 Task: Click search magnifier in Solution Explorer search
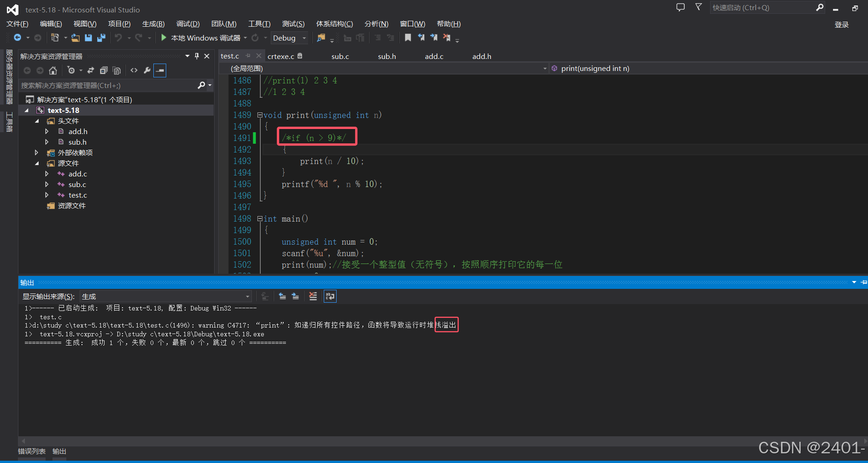pos(201,85)
